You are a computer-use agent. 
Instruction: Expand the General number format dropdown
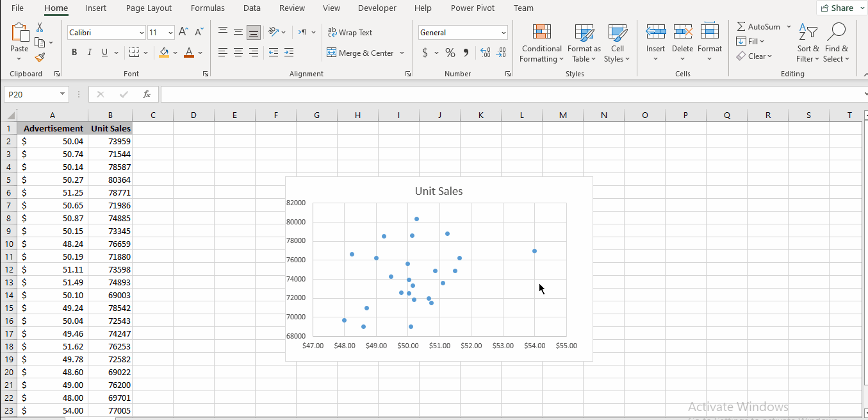(504, 33)
